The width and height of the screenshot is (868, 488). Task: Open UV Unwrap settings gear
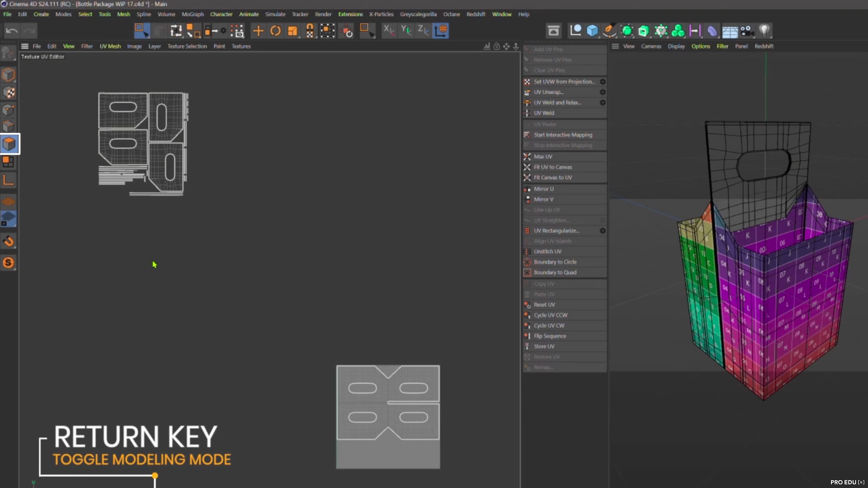click(602, 92)
